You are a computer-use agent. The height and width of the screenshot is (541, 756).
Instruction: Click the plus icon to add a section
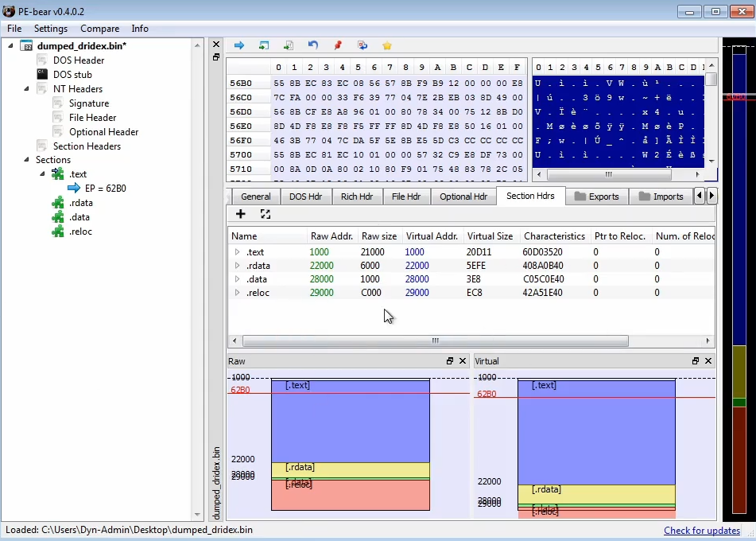[241, 214]
